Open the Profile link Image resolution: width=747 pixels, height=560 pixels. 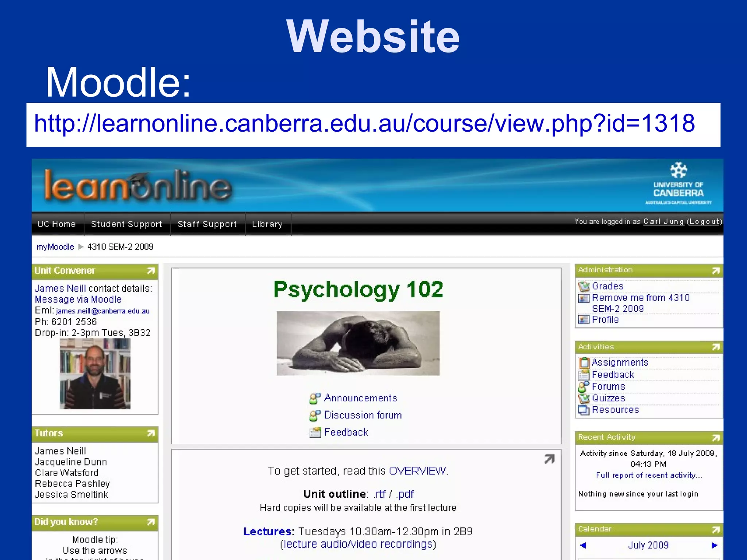(x=605, y=320)
